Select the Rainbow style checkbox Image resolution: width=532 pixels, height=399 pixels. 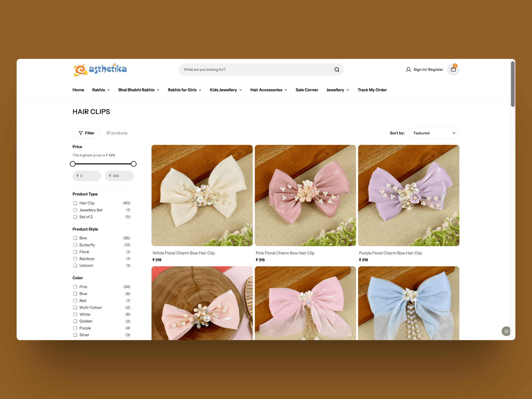tap(75, 259)
